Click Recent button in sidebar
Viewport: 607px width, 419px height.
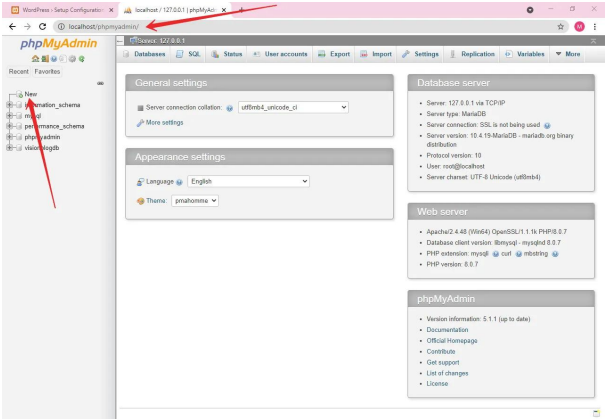point(19,72)
